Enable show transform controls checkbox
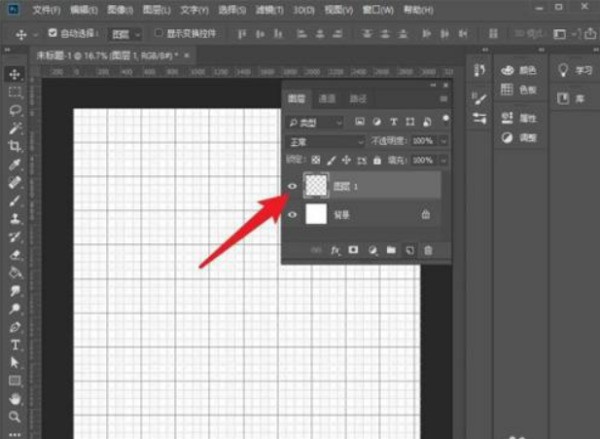Screen dimensions: 600x439 (158, 33)
